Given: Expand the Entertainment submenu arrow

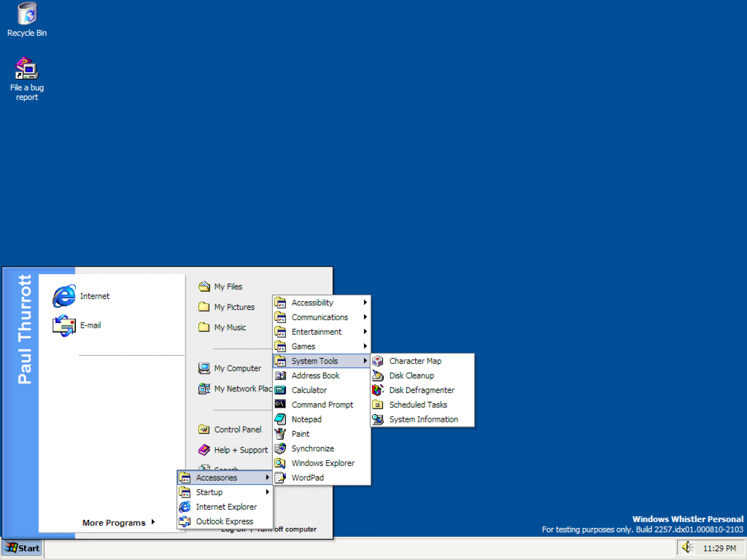Looking at the screenshot, I should click(365, 331).
